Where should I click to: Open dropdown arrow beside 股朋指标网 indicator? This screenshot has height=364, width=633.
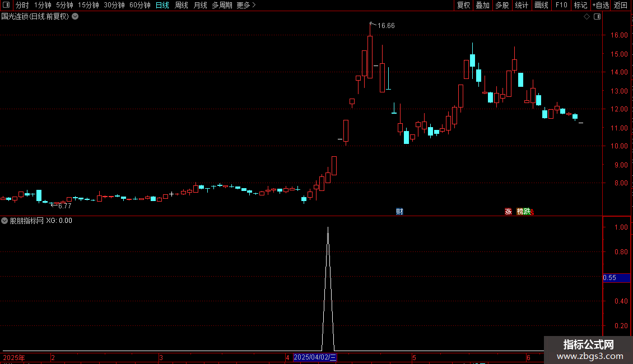[x=4, y=221]
